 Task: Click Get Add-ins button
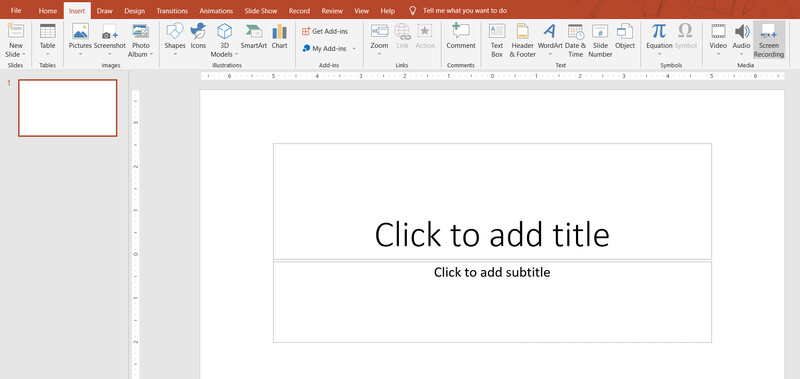(x=325, y=32)
